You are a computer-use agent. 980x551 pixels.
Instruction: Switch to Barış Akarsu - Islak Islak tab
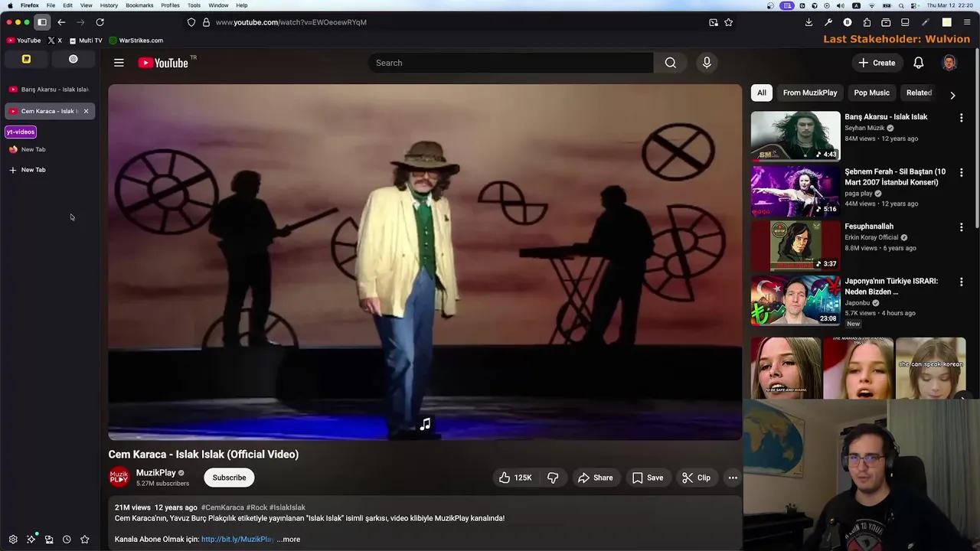50,90
